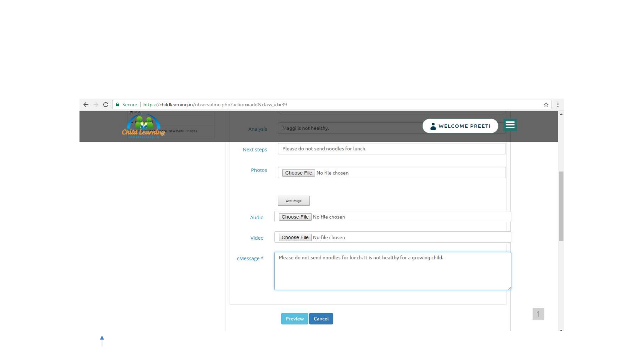644x362 pixels.
Task: Choose File for Video
Action: click(x=295, y=237)
